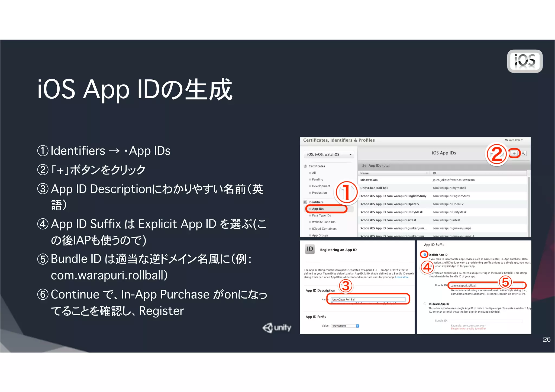
Task: Click the ID com.warapuri.myrollball
Action: (x=449, y=188)
